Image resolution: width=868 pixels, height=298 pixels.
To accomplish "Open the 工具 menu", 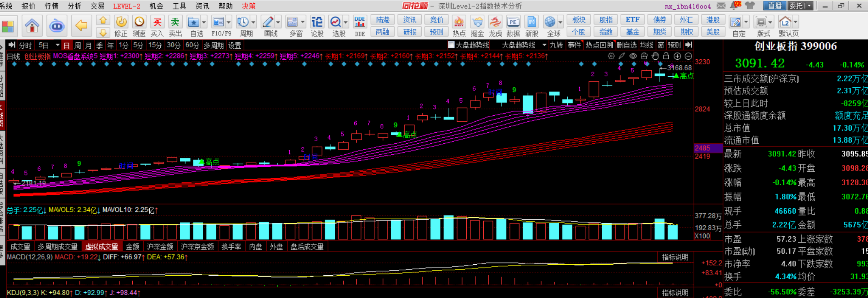I will pos(179,6).
